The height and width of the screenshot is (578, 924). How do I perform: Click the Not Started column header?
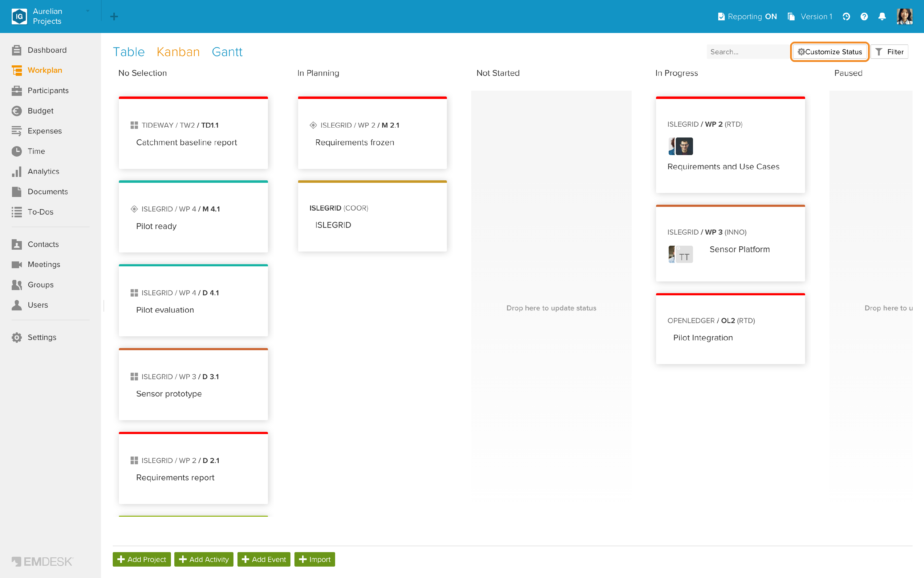[x=498, y=73]
